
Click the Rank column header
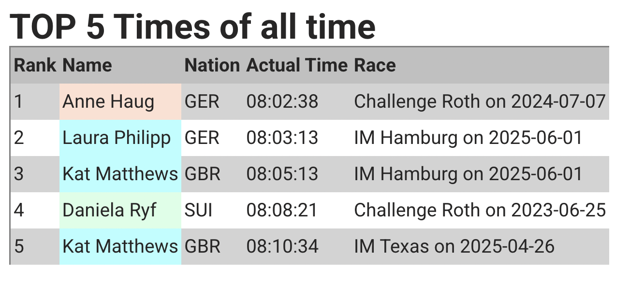click(x=35, y=65)
